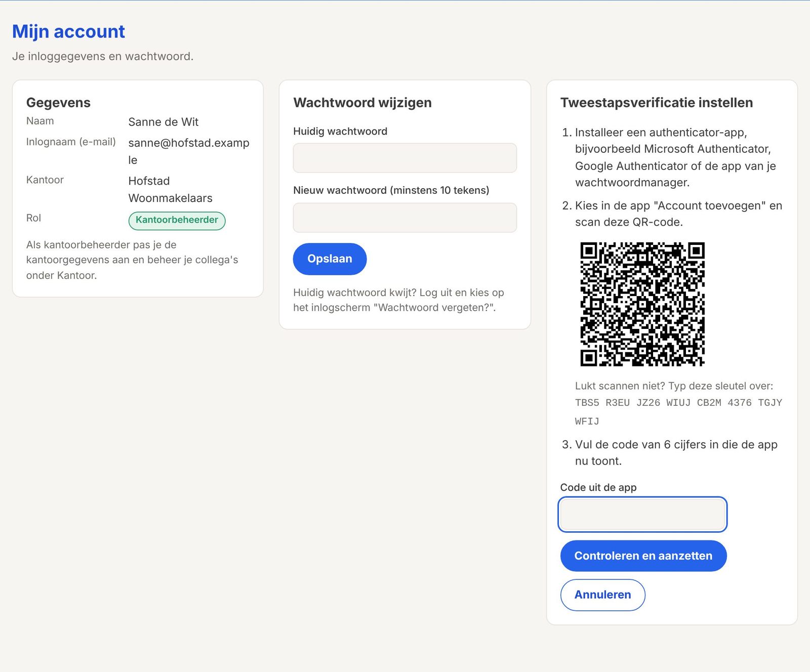
Task: Click the 'Huidig wachtwoord' field label
Action: (x=340, y=131)
